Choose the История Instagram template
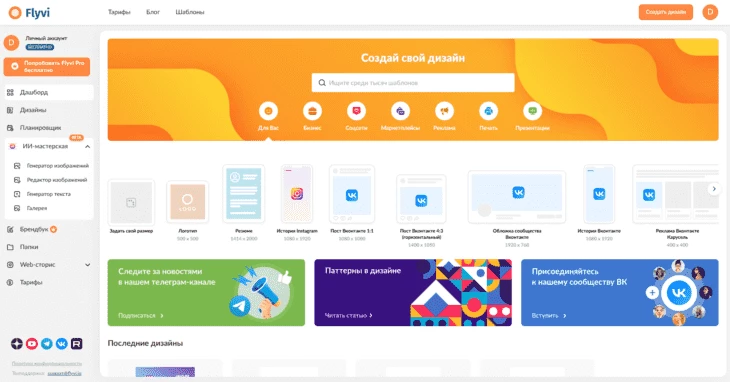Image resolution: width=730 pixels, height=382 pixels. click(297, 194)
